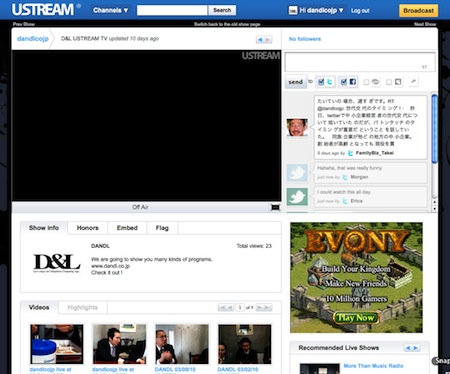Select the Show info tab
Viewport: 450px width, 374px height.
[44, 228]
